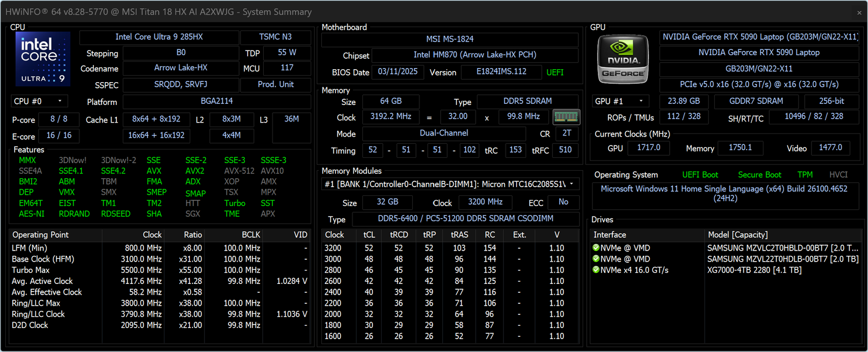Screen dimensions: 868x352
Task: Click the Turbo feature label
Action: pos(235,204)
